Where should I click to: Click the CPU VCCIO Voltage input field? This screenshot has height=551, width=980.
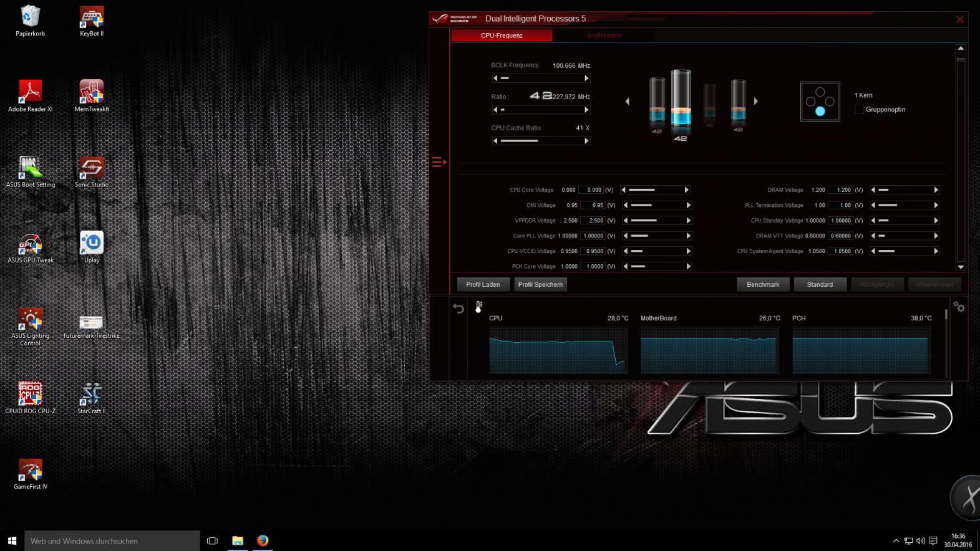[593, 251]
